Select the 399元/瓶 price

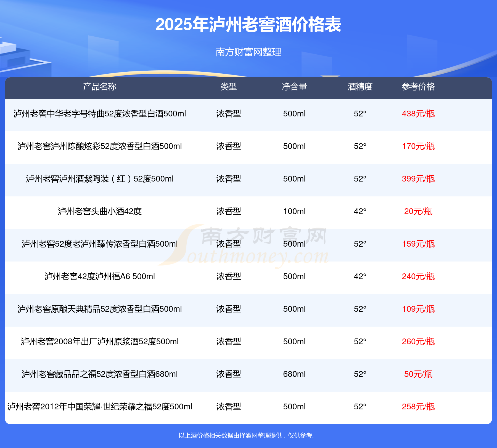pos(418,179)
